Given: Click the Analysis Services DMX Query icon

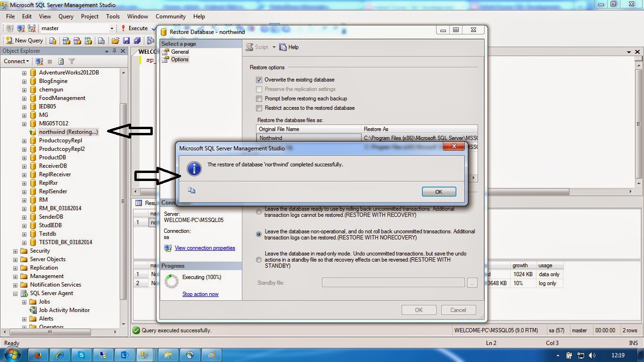Looking at the screenshot, I should (77, 41).
